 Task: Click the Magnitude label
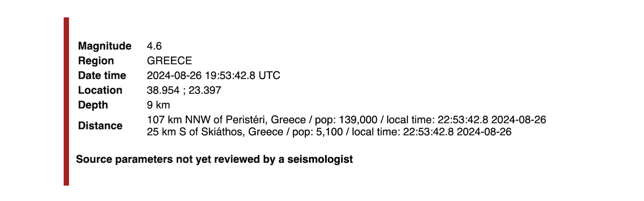coord(105,46)
